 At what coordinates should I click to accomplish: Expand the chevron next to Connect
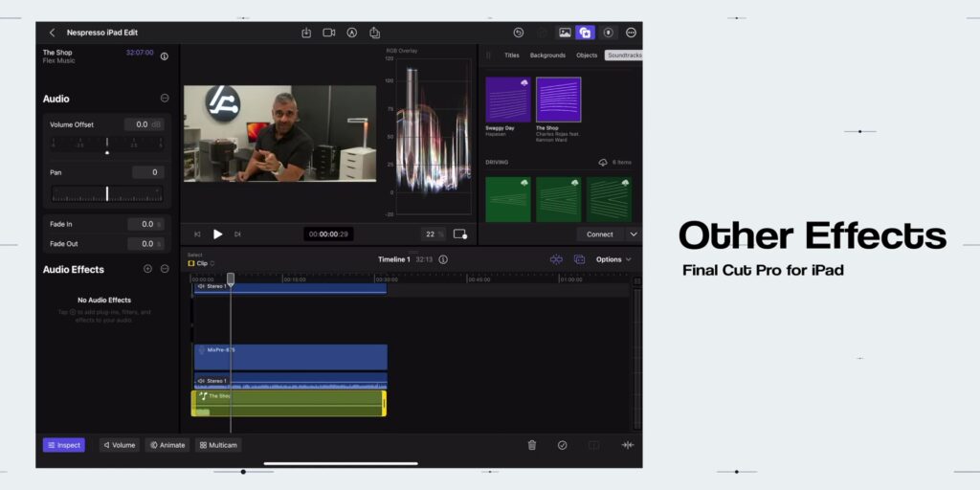tap(634, 234)
